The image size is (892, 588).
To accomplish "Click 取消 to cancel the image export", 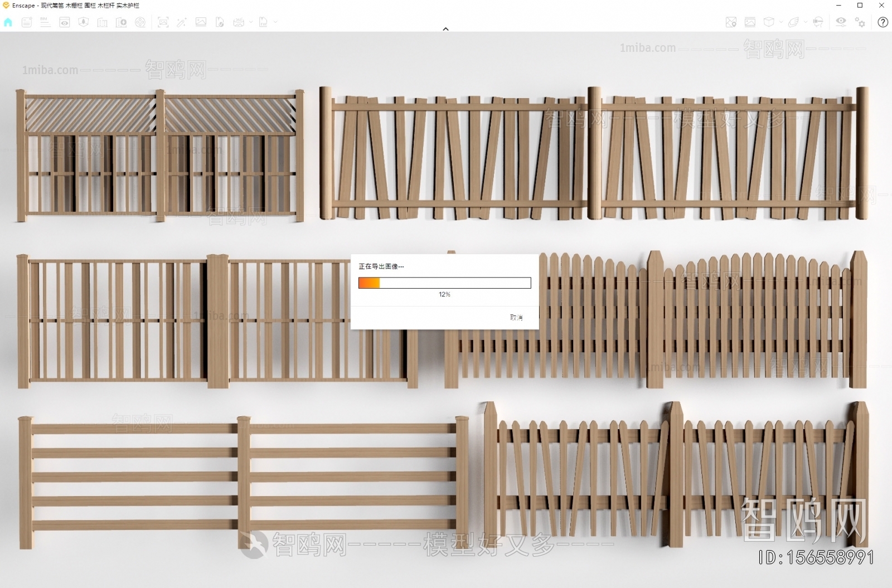I will coord(516,317).
